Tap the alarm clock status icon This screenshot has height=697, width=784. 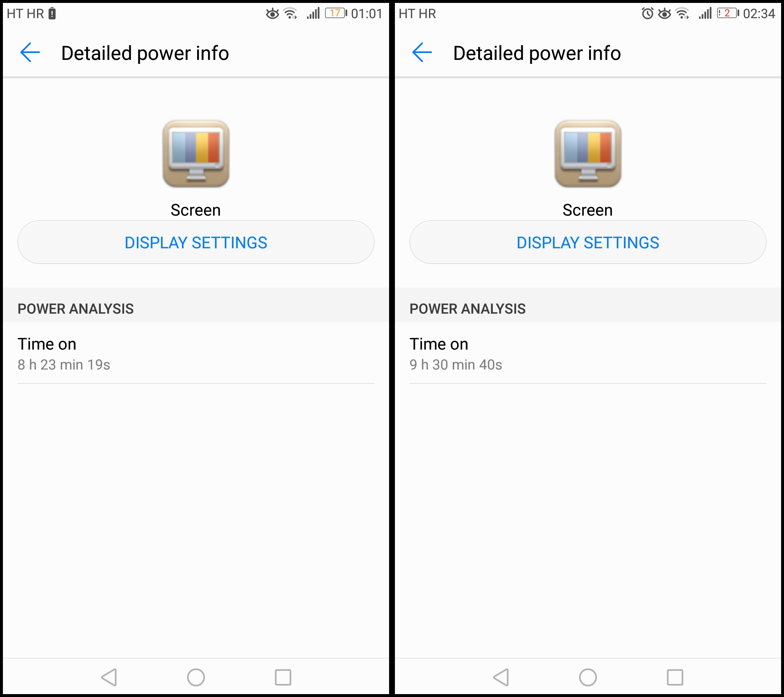pos(648,13)
